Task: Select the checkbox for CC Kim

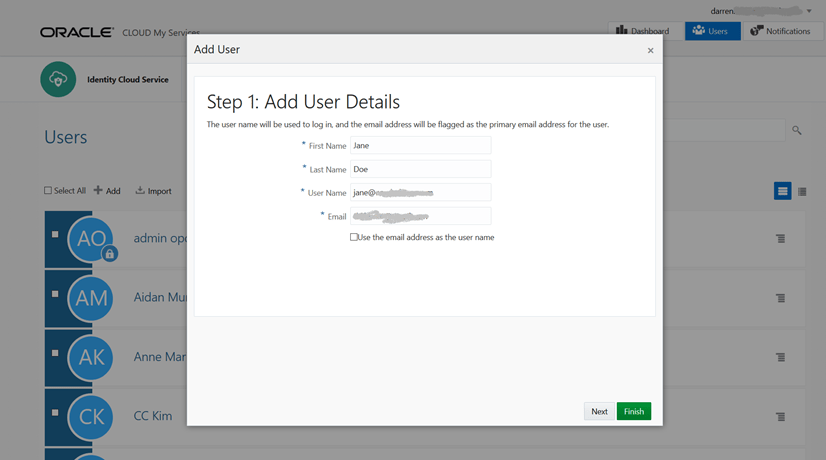Action: [55, 412]
